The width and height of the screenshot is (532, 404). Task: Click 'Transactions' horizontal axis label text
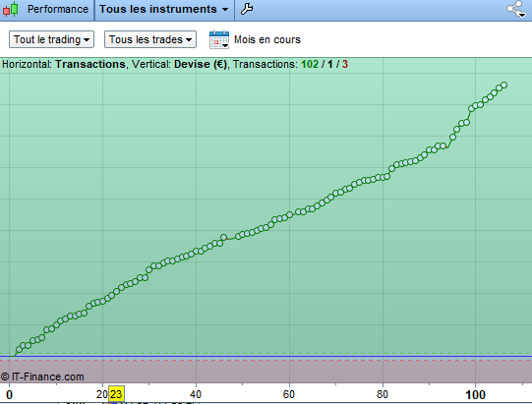point(90,64)
